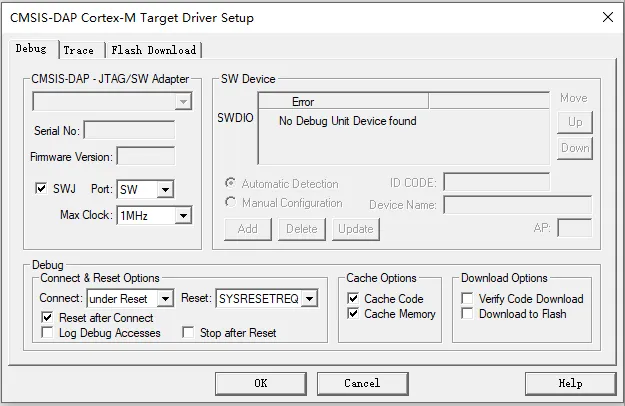Click the Serial No field
The height and width of the screenshot is (406, 625).
(129, 131)
